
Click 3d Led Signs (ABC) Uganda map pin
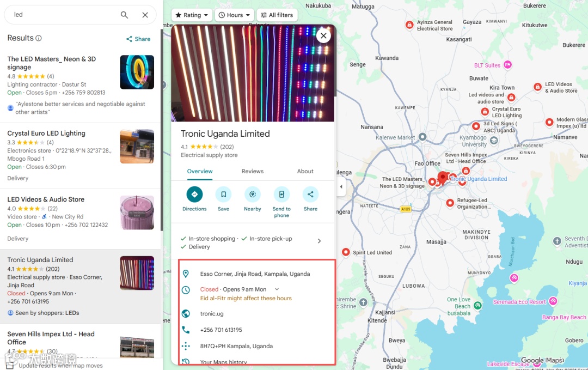click(x=476, y=126)
